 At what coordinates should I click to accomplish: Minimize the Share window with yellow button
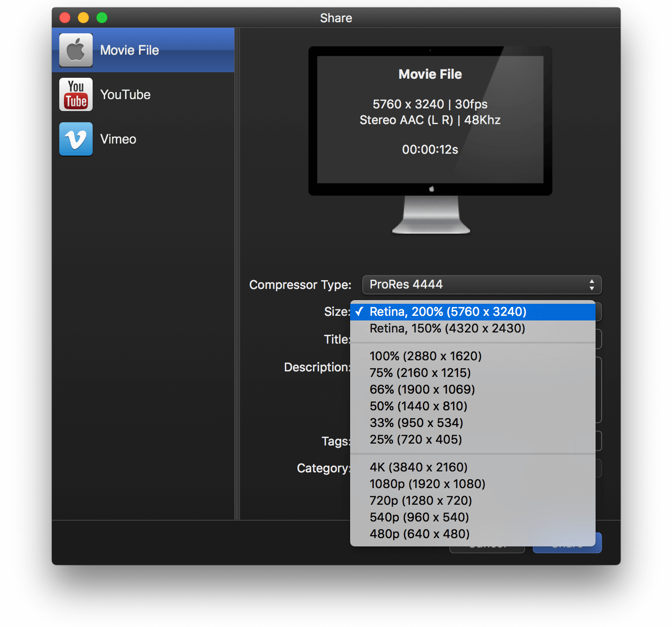tap(83, 18)
